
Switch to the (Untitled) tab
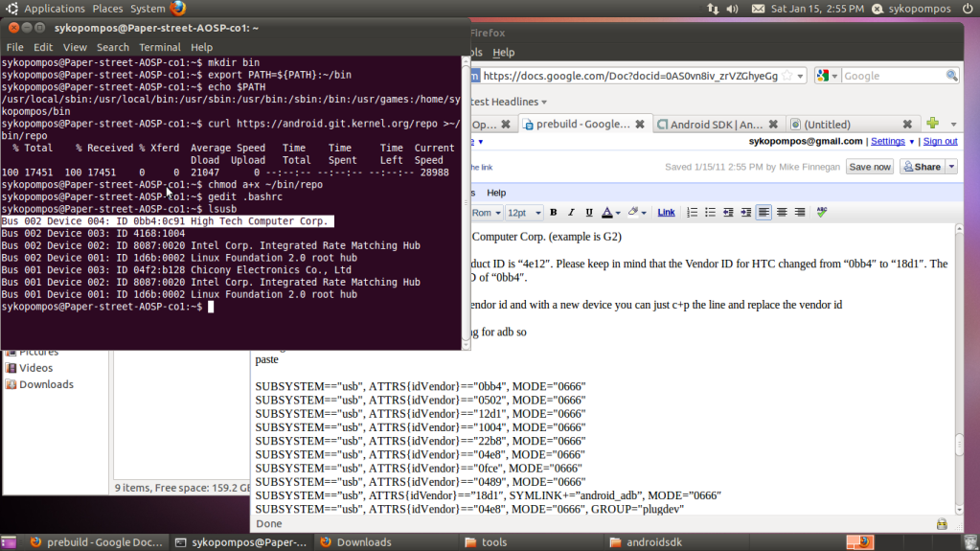828,125
